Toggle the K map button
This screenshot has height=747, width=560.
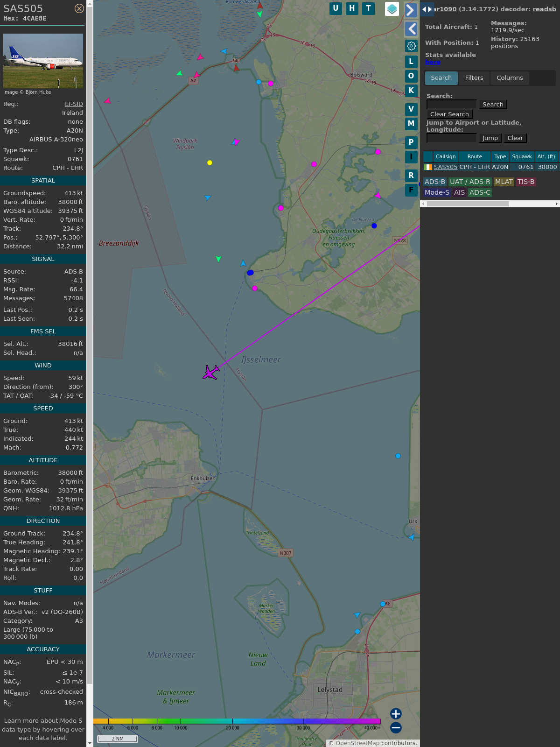[411, 91]
